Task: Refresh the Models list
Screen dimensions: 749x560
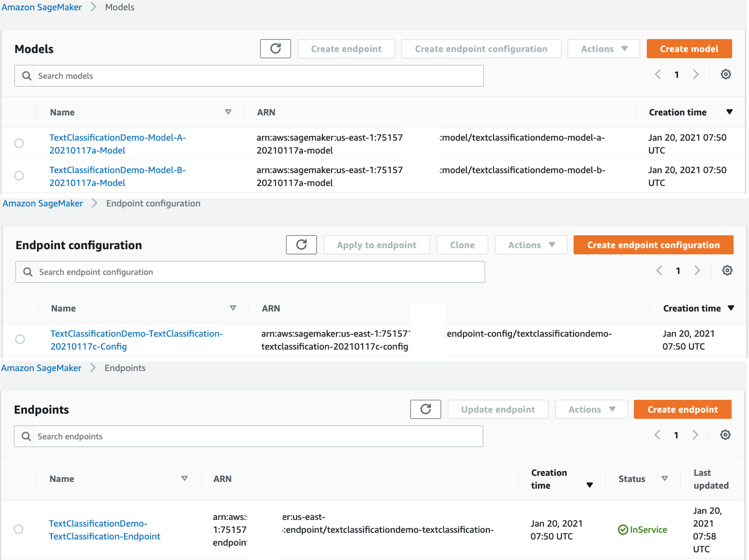Action: coord(276,48)
